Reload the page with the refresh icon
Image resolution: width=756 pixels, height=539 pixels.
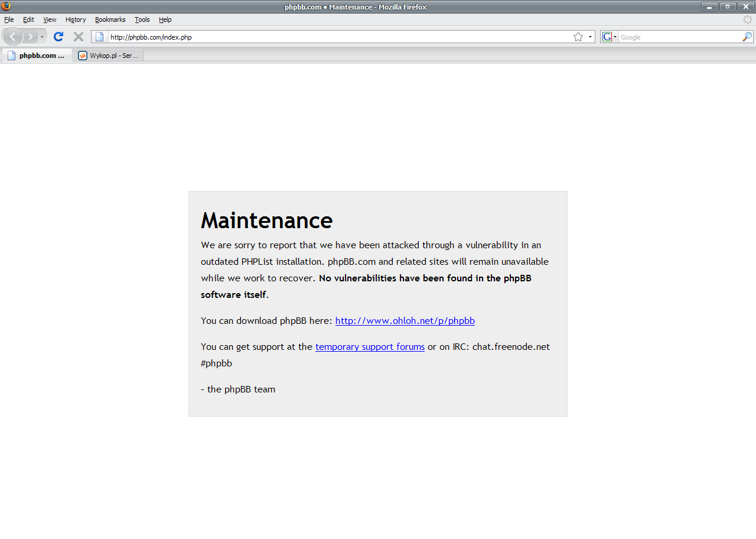coord(58,37)
